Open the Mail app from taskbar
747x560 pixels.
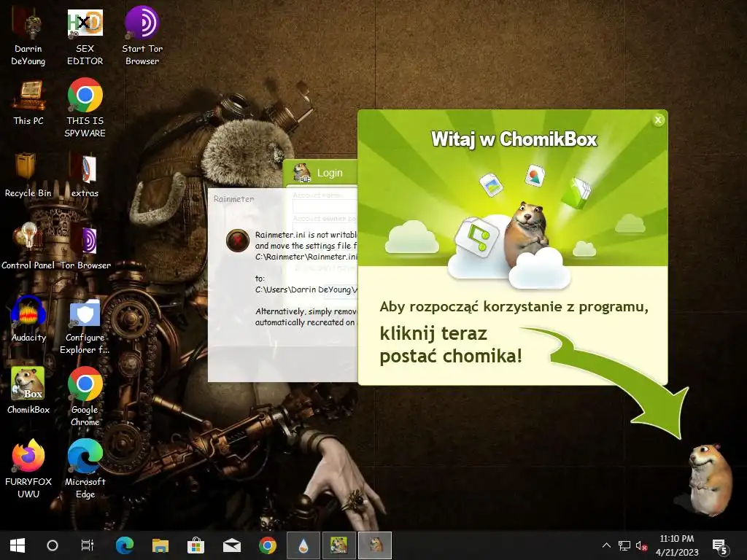pos(231,545)
